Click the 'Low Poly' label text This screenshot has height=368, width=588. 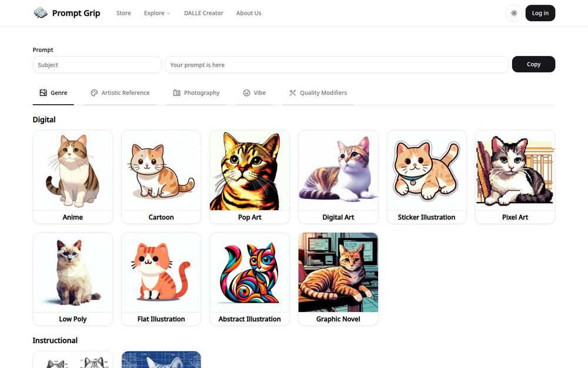click(73, 319)
